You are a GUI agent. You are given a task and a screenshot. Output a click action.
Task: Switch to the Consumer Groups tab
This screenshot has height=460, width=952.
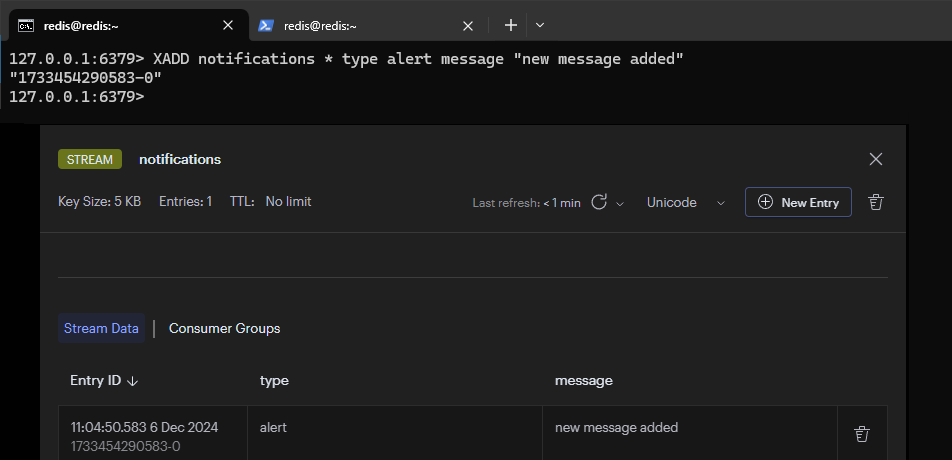224,328
